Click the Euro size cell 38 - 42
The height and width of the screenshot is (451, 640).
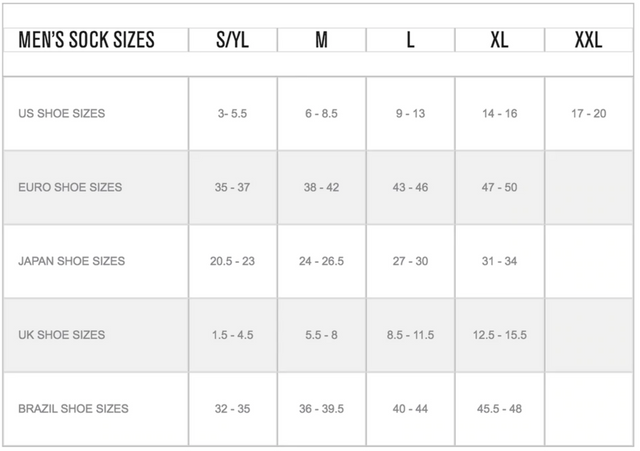[x=321, y=188]
